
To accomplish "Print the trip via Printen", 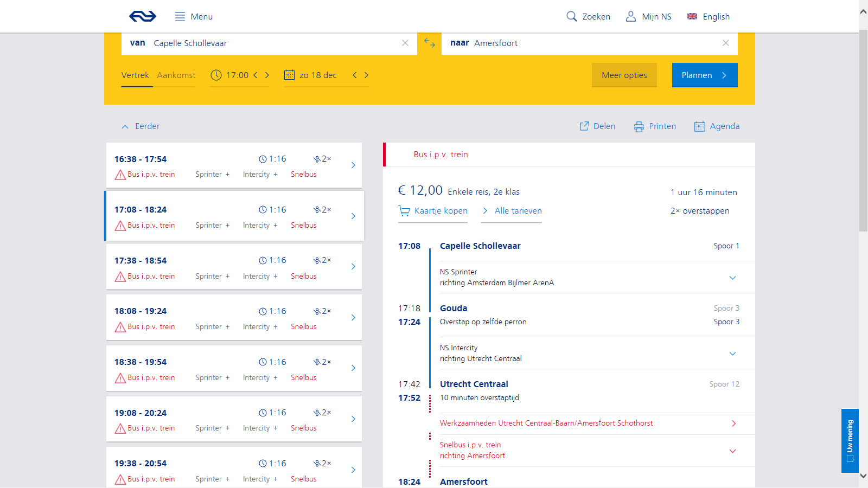I will coord(655,126).
